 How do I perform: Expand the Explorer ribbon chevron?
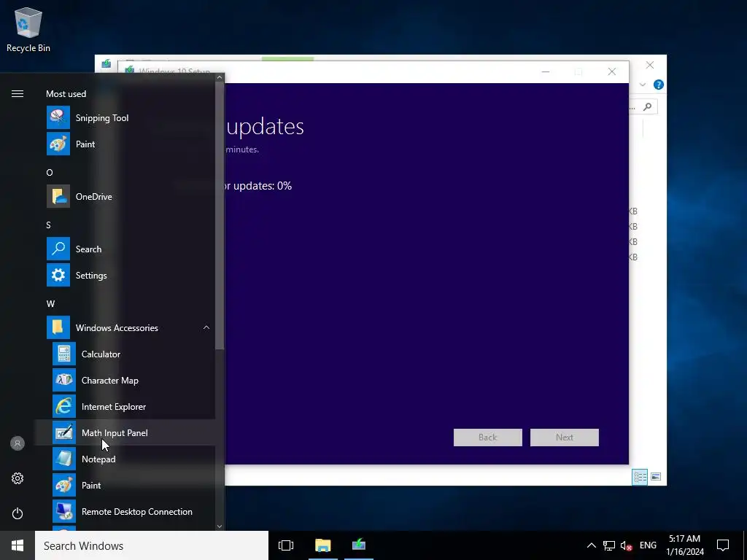[x=642, y=85]
